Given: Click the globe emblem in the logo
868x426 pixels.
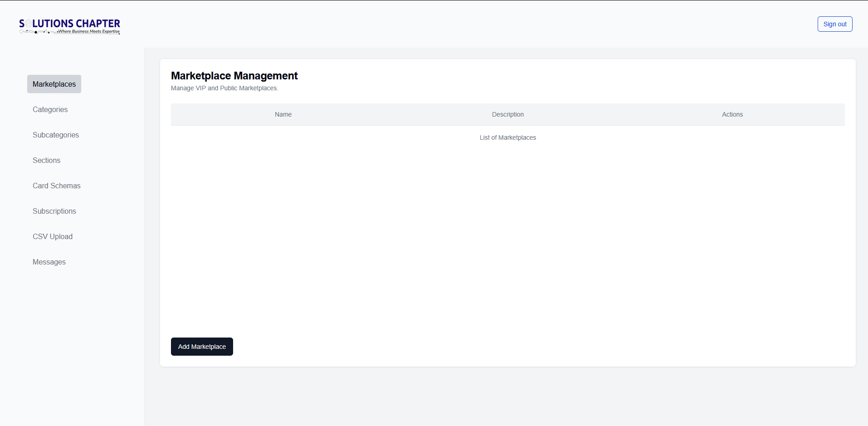Looking at the screenshot, I should pyautogui.click(x=29, y=23).
